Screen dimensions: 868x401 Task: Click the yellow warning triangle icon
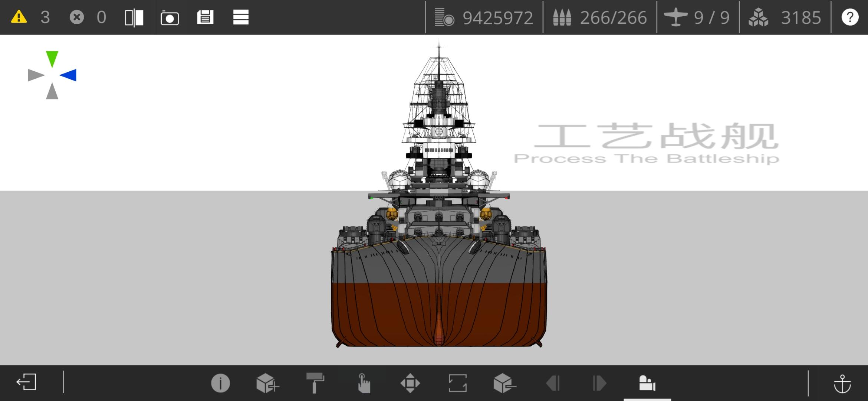[x=19, y=17]
